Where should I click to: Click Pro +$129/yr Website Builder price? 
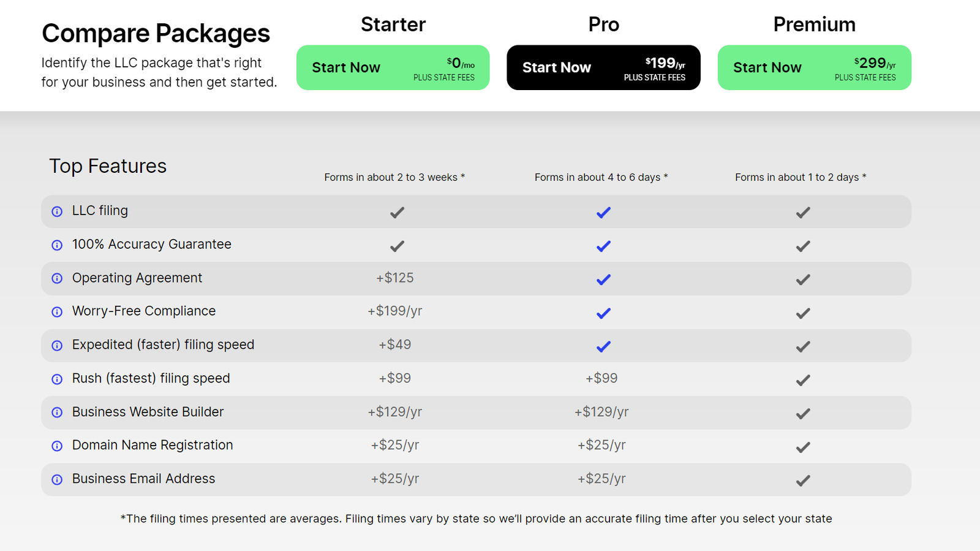coord(601,412)
